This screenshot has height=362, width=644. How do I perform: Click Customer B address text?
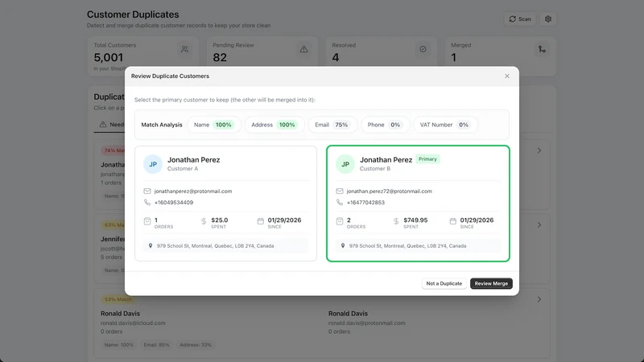coord(407,246)
